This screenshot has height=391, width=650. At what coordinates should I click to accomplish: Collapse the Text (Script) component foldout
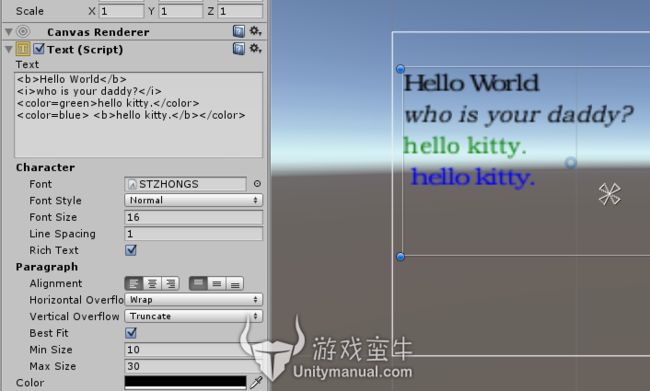point(9,49)
